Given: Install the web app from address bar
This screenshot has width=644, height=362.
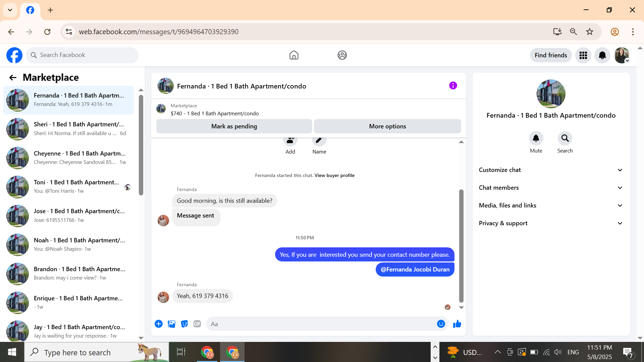Looking at the screenshot, I should [557, 32].
